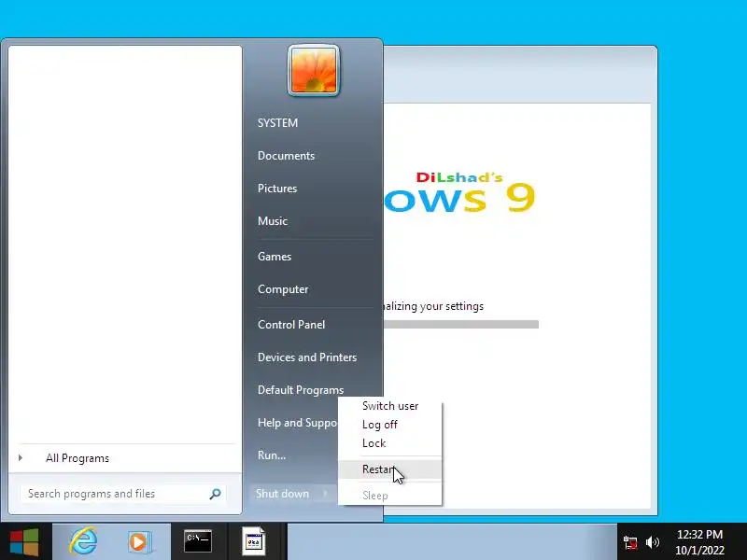Open Pictures from Start menu
Image resolution: width=747 pixels, height=560 pixels.
tap(277, 189)
